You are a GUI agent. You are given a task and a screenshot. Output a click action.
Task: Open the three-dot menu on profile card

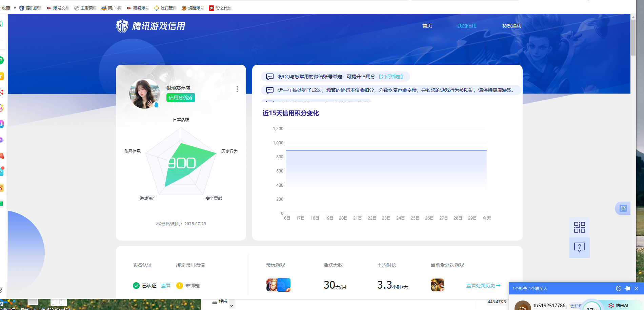pos(237,89)
